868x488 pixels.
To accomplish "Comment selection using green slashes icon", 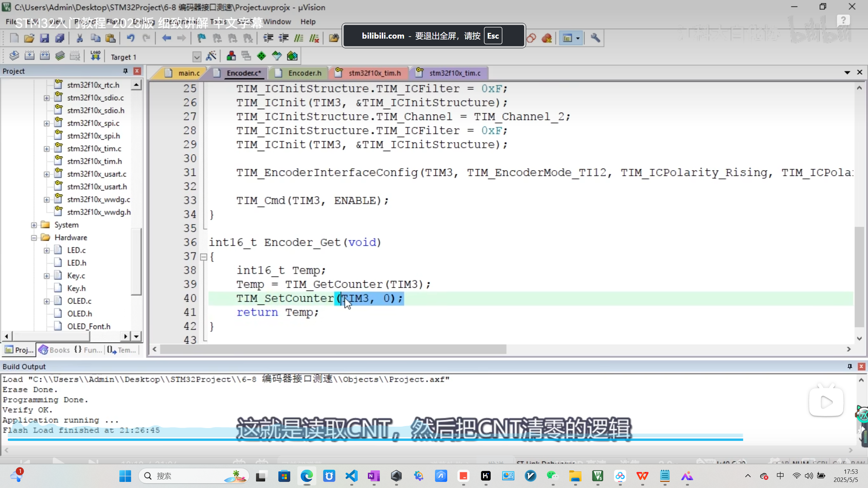I will coord(299,38).
